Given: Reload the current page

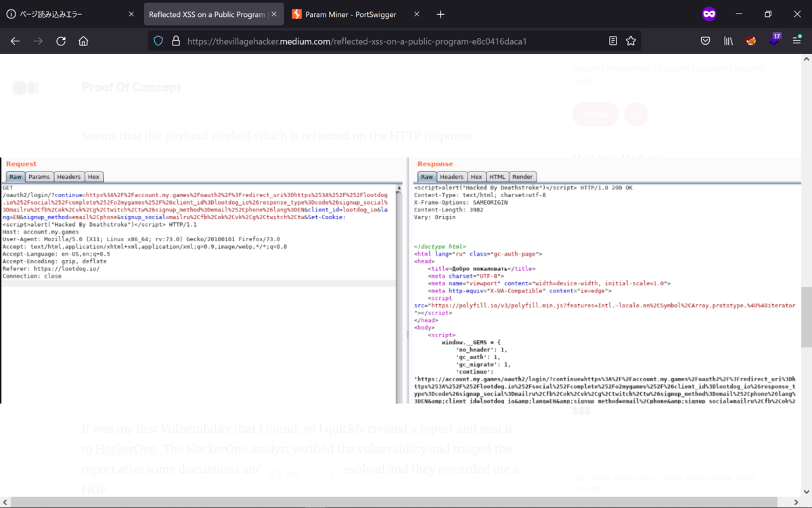Looking at the screenshot, I should [61, 41].
